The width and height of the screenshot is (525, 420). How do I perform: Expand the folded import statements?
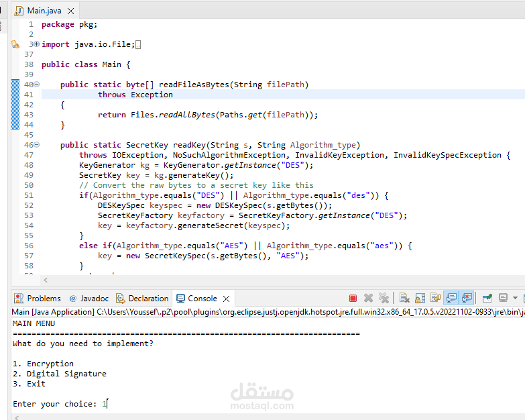coord(37,44)
